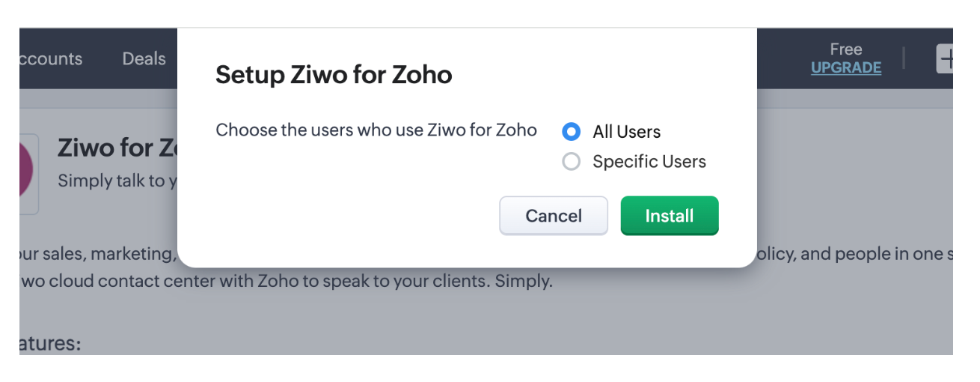This screenshot has height=382, width=980.
Task: Dismiss the setup dialog with Cancel
Action: point(554,216)
